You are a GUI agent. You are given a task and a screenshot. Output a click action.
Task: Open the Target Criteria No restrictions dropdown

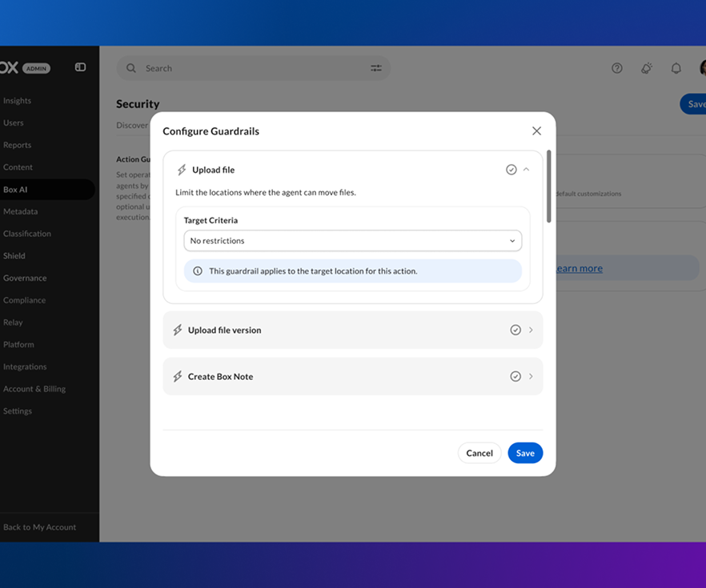pos(352,241)
